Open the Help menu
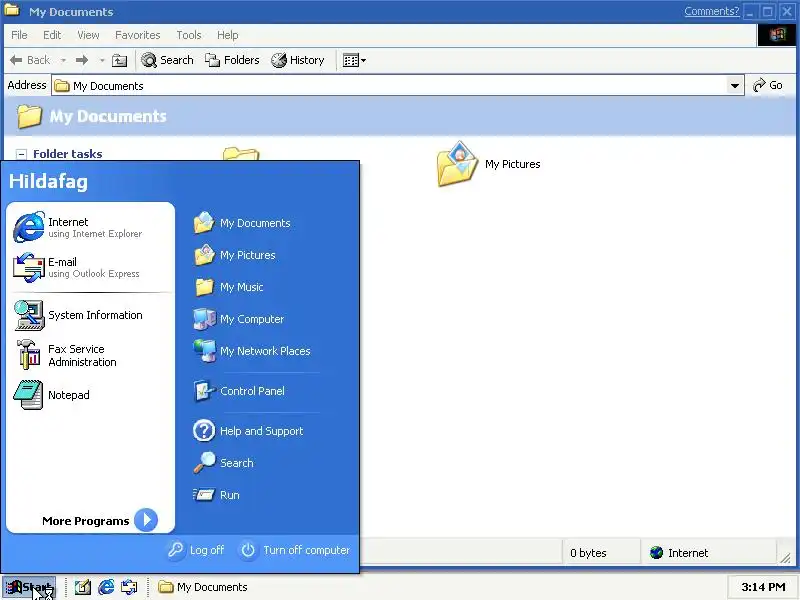Viewport: 800px width, 600px height. tap(228, 35)
